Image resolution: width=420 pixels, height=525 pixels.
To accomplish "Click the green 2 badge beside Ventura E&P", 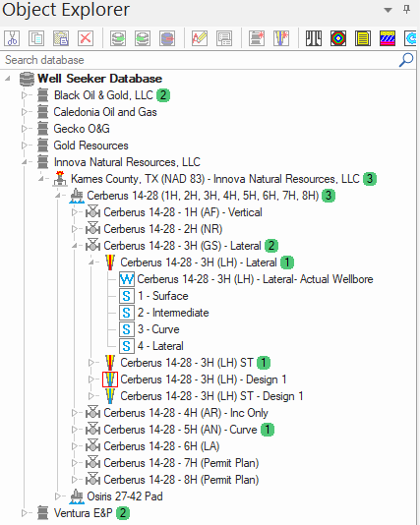I will (x=123, y=513).
